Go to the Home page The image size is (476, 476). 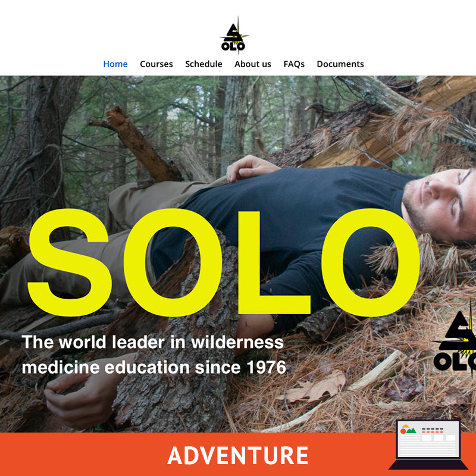pyautogui.click(x=115, y=64)
